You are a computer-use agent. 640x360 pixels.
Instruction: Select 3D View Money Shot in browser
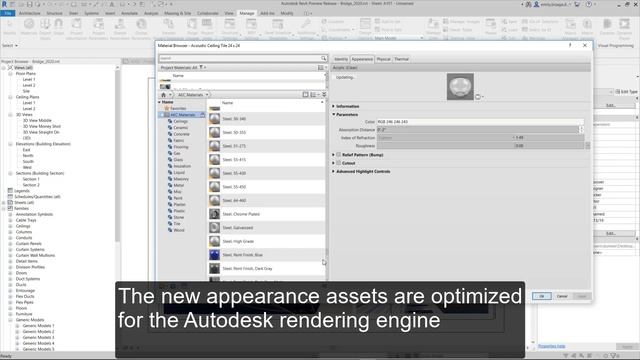(x=42, y=126)
